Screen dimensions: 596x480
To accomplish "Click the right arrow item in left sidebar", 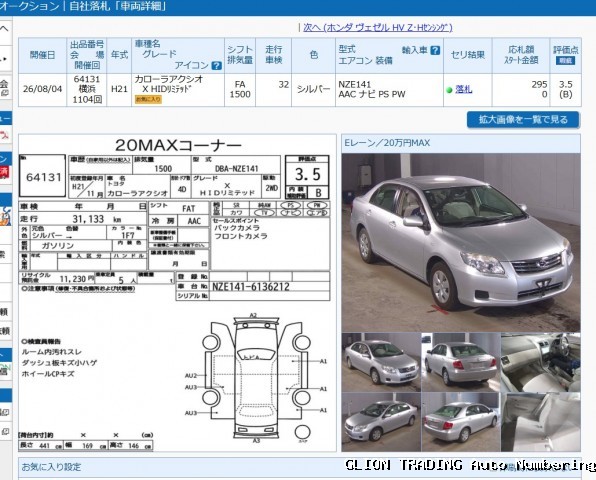I will click(x=5, y=59).
